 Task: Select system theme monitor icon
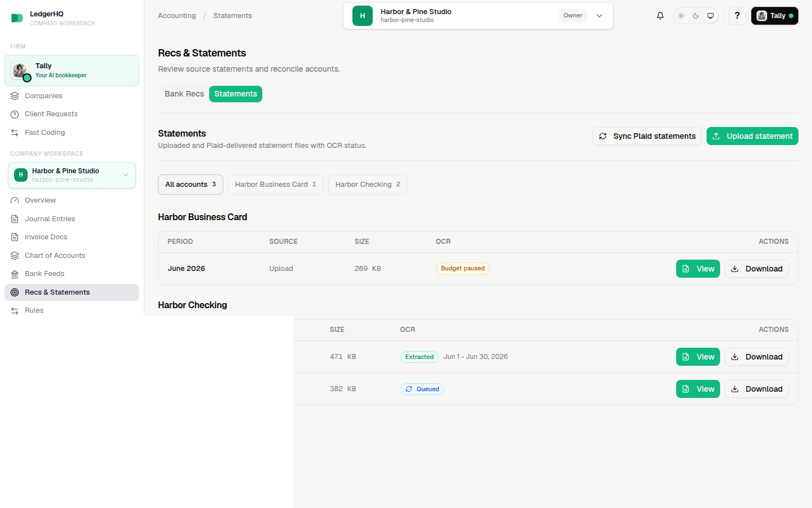(x=710, y=16)
